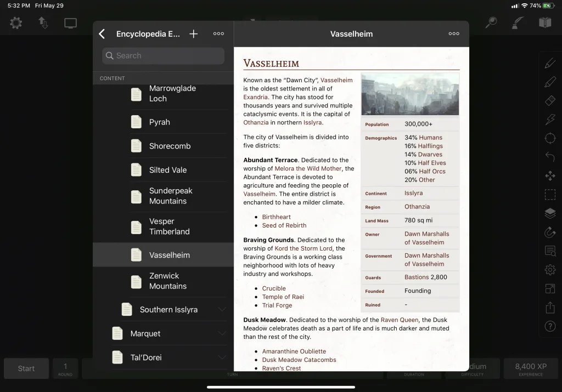Open the Encyclopedia list more options menu
562x392 pixels.
(x=218, y=33)
